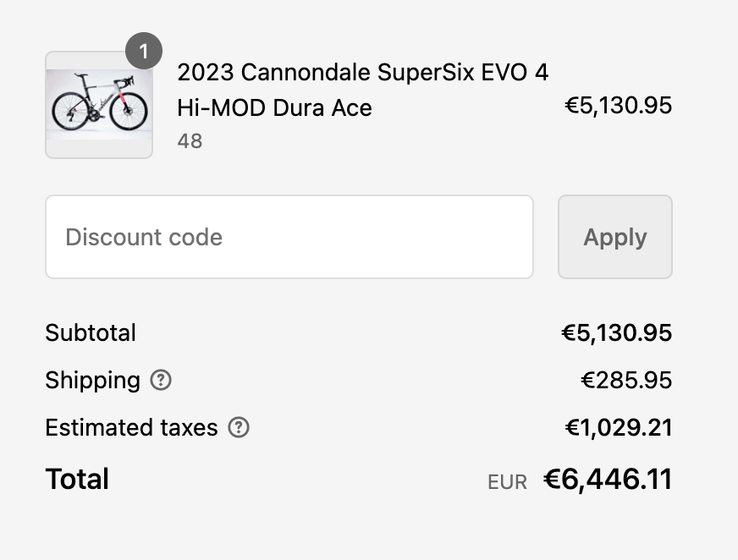738x560 pixels.
Task: Click the bold Total label
Action: pyautogui.click(x=77, y=480)
